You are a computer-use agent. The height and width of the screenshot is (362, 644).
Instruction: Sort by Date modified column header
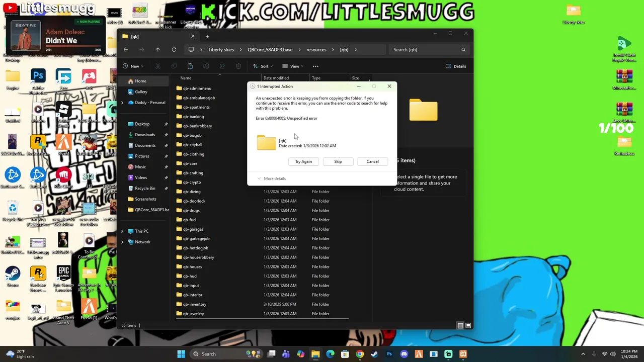coord(276,78)
